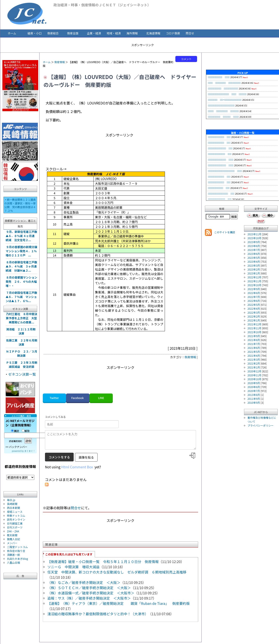Screen dimensions: 279x644
Task: Click the login icon beside comment box
Action: (x=192, y=456)
